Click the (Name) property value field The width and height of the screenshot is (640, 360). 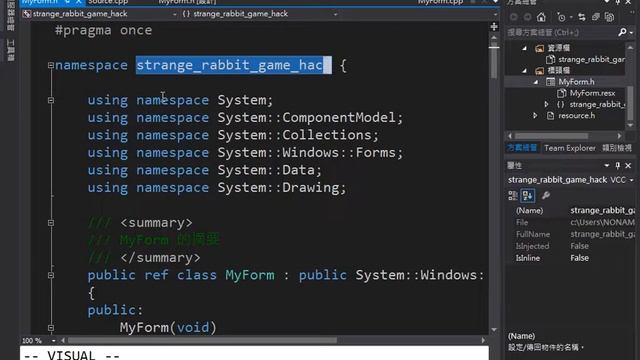[602, 211]
